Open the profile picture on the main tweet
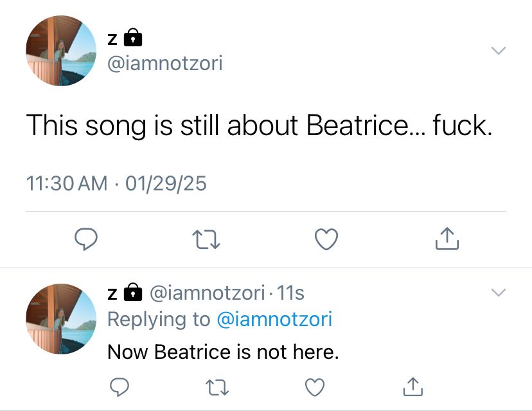Image resolution: width=532 pixels, height=411 pixels. coord(61,51)
